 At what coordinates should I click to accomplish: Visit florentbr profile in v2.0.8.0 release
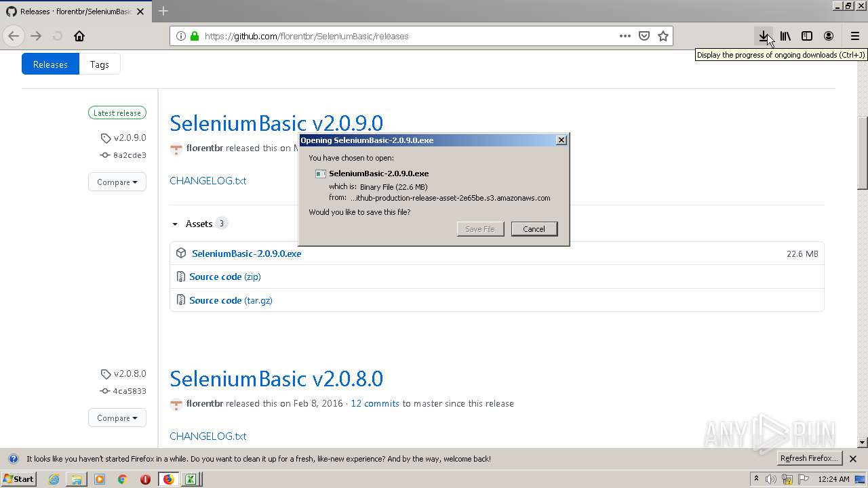point(205,403)
